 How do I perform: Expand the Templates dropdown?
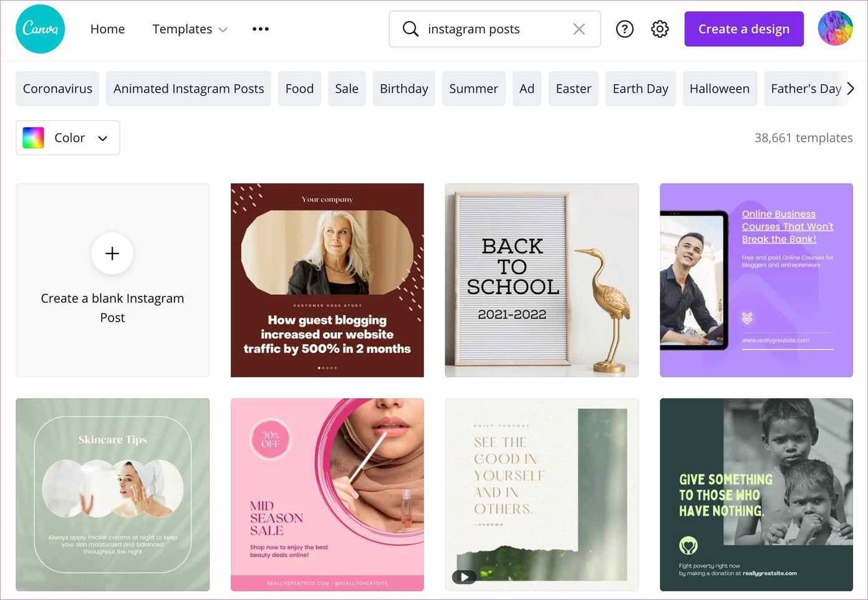point(190,29)
